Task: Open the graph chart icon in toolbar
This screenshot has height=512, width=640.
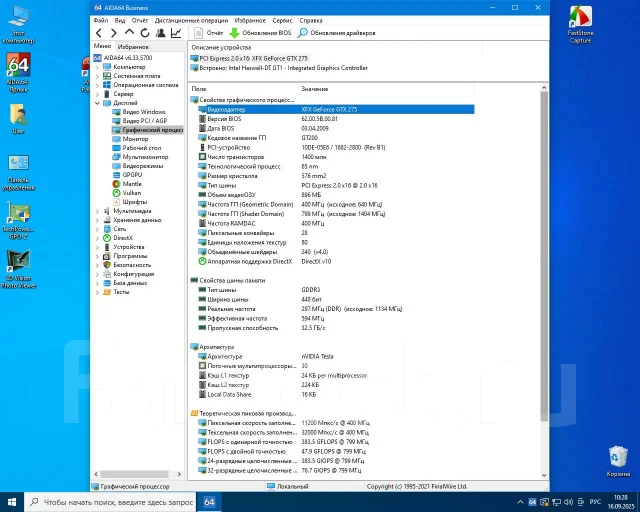Action: coord(176,33)
